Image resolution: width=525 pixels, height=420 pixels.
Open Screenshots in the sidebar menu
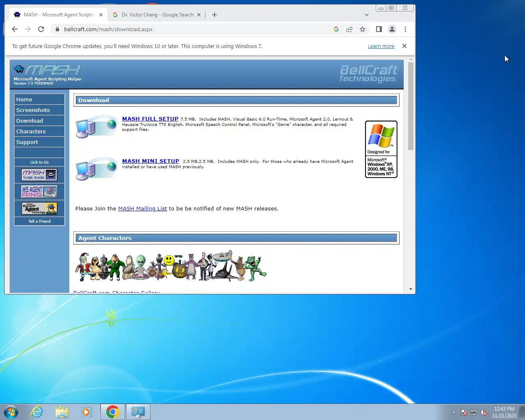[39, 110]
